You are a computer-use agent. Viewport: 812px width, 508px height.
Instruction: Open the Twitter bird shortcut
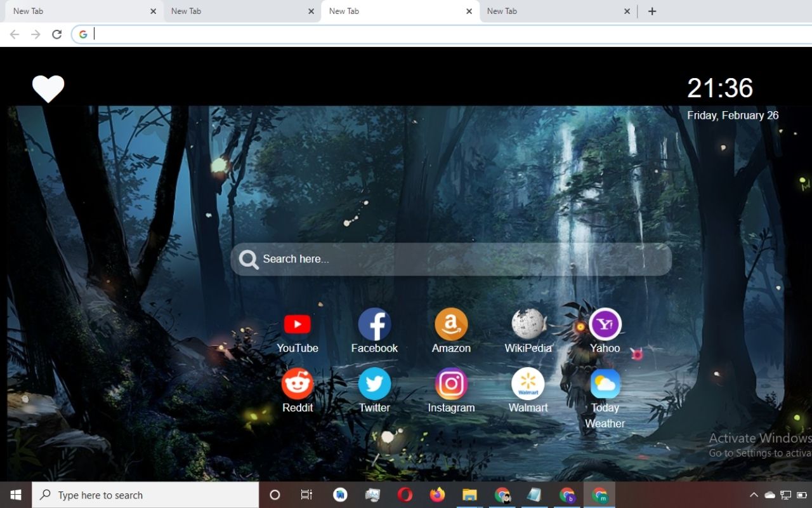tap(374, 384)
